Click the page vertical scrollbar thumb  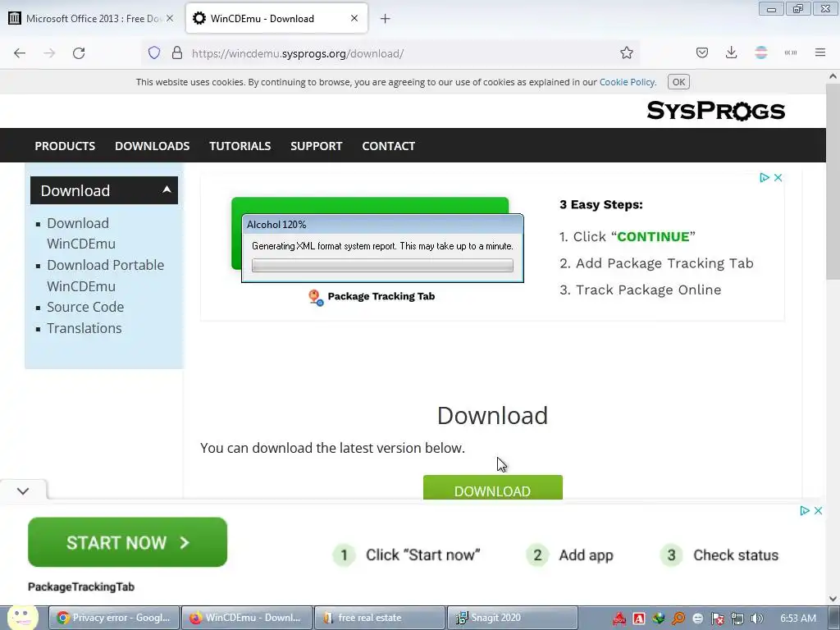click(x=833, y=182)
